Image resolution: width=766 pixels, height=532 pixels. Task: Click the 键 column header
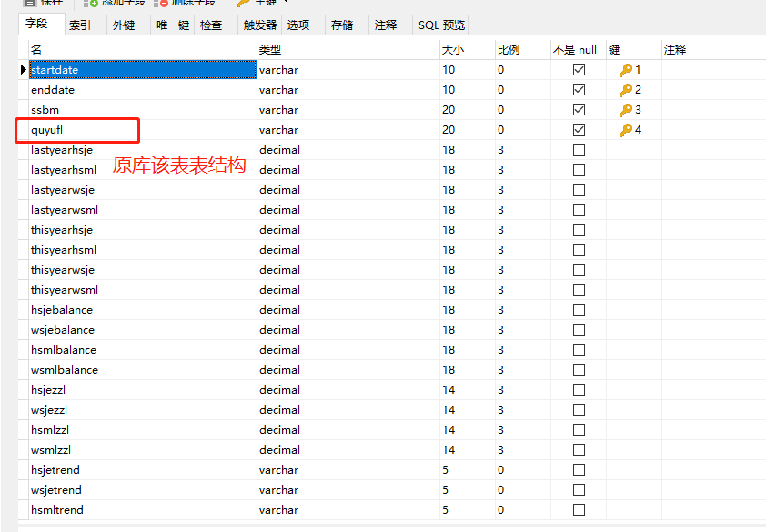(x=633, y=50)
